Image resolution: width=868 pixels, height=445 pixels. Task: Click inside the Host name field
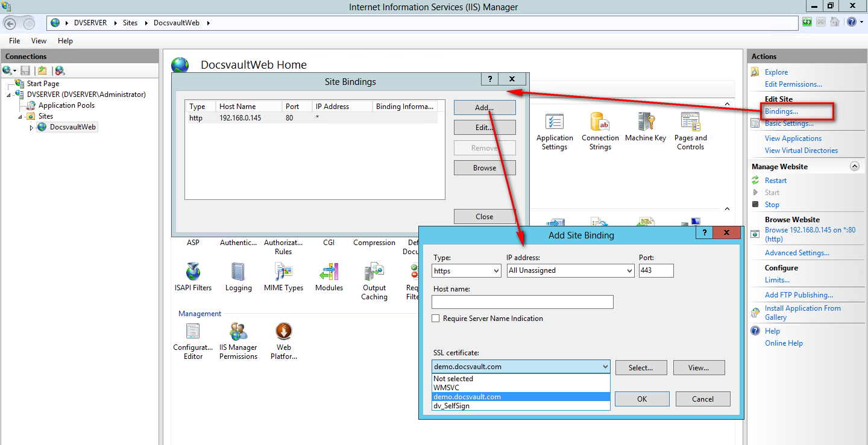[522, 302]
